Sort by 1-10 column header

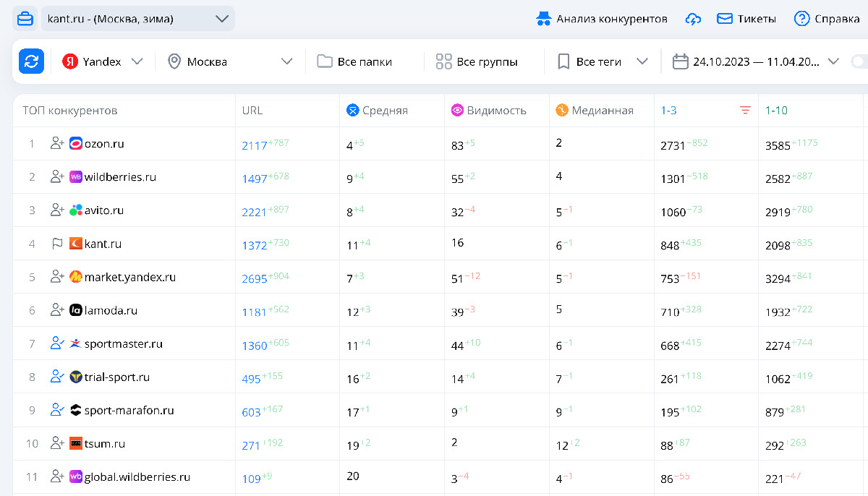tap(776, 111)
